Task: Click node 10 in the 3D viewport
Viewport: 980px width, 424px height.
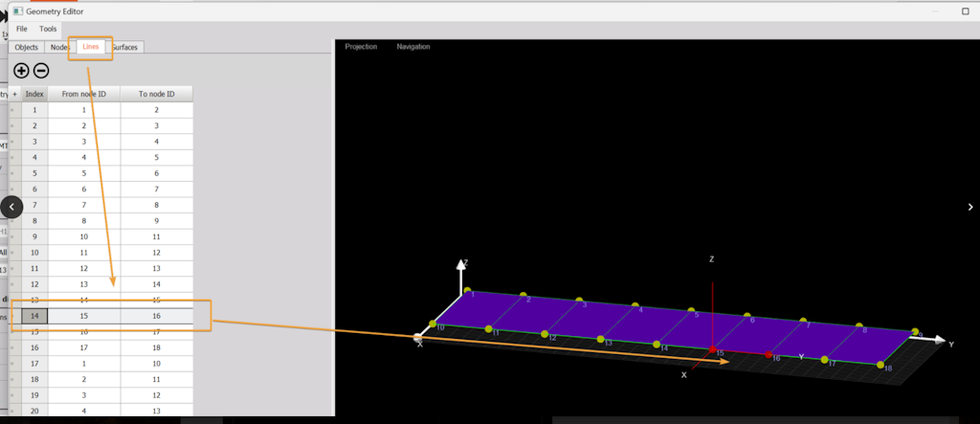Action: pos(432,324)
